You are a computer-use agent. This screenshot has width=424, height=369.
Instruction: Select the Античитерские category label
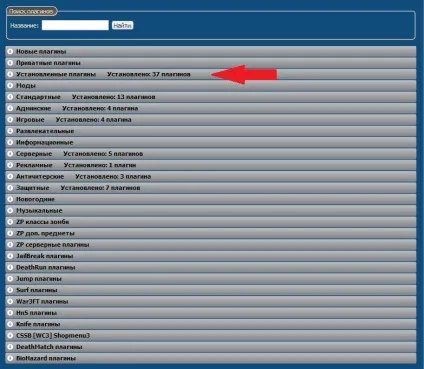[x=40, y=176]
